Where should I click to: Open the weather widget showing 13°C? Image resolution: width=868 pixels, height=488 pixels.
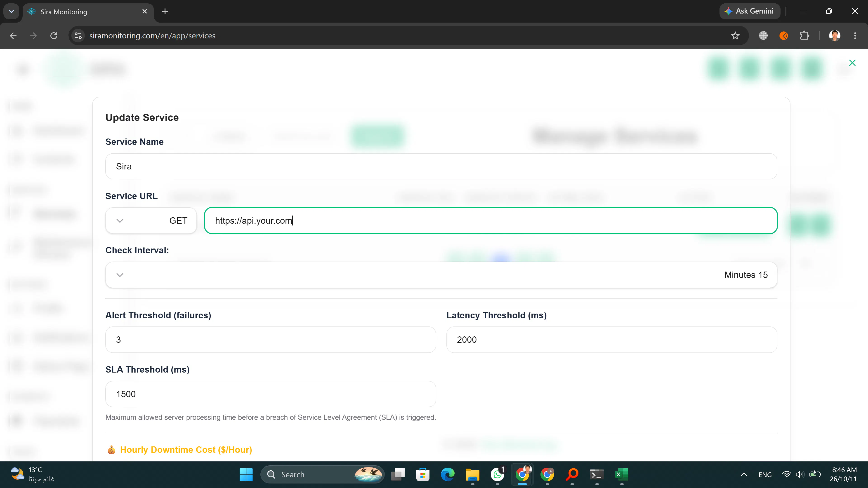(32, 474)
